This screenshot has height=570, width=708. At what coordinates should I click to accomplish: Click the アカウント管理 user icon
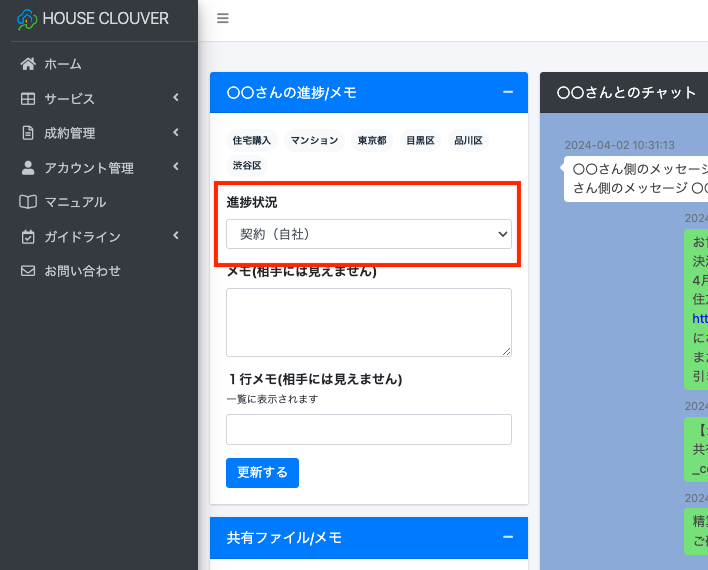pos(28,168)
